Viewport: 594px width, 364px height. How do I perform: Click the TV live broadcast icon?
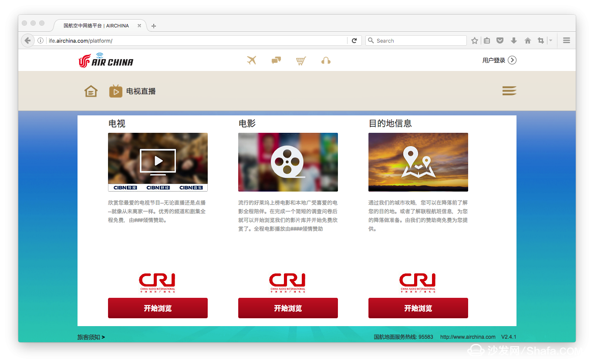click(x=115, y=91)
